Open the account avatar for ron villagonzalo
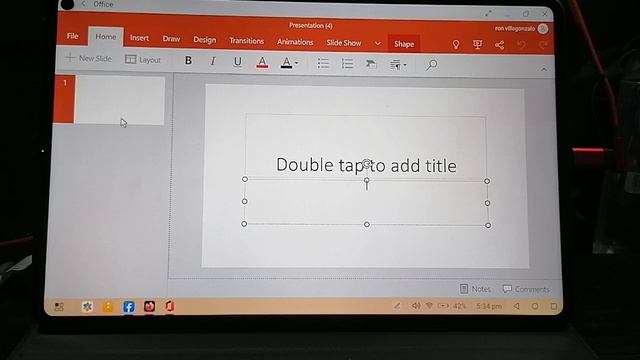 pos(542,29)
